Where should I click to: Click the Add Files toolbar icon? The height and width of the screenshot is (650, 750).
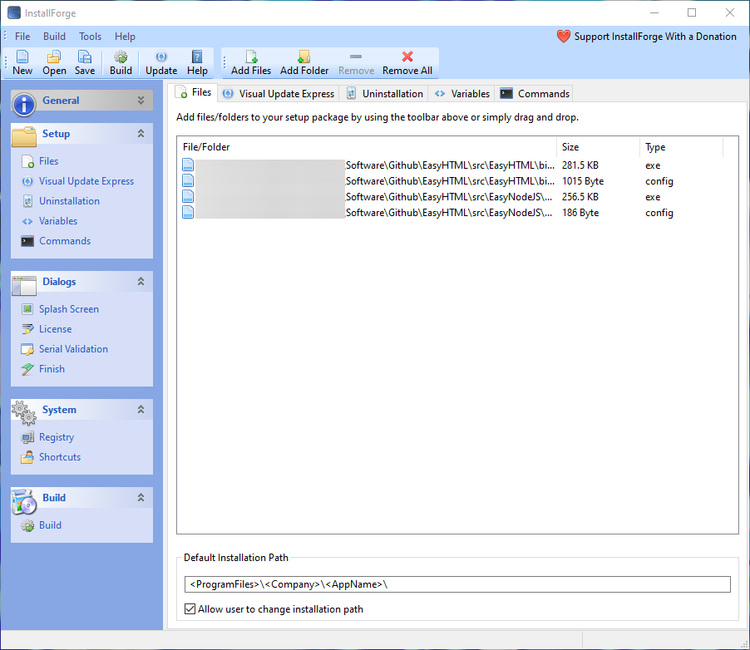pyautogui.click(x=251, y=57)
